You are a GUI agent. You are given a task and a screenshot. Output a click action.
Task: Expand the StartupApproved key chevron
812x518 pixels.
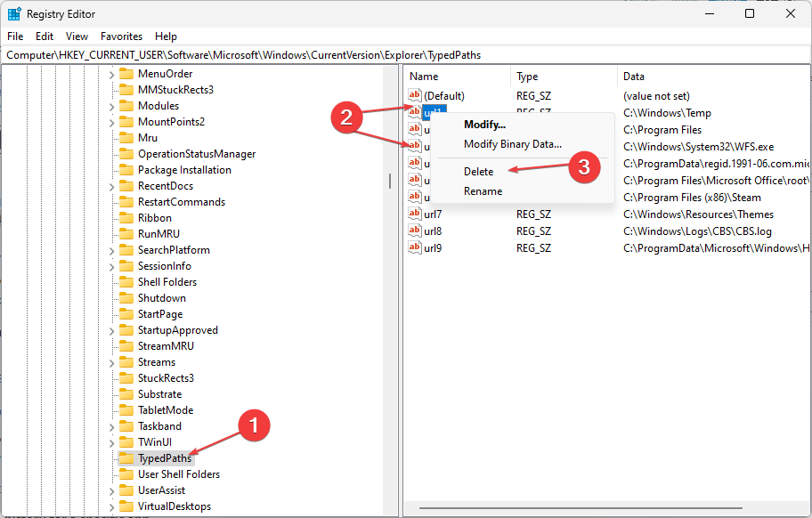(111, 330)
